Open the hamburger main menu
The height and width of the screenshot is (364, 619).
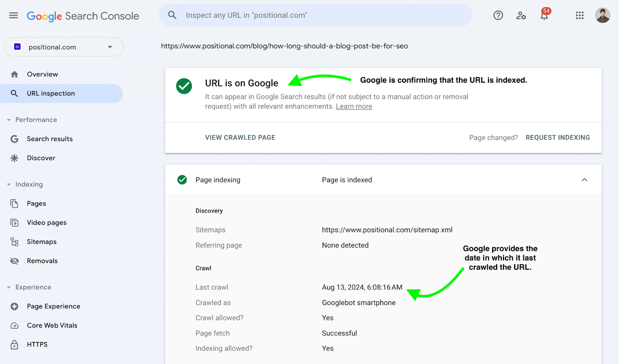[14, 15]
